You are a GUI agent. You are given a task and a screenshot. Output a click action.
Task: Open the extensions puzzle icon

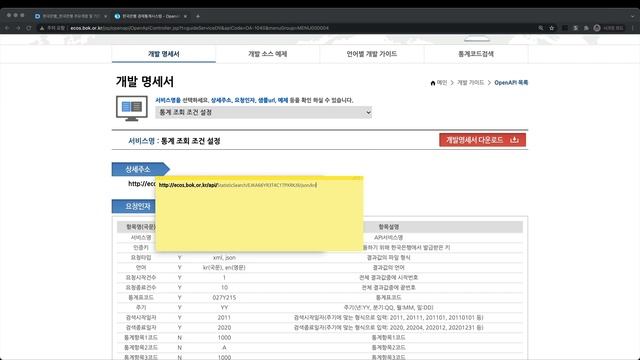pos(586,28)
